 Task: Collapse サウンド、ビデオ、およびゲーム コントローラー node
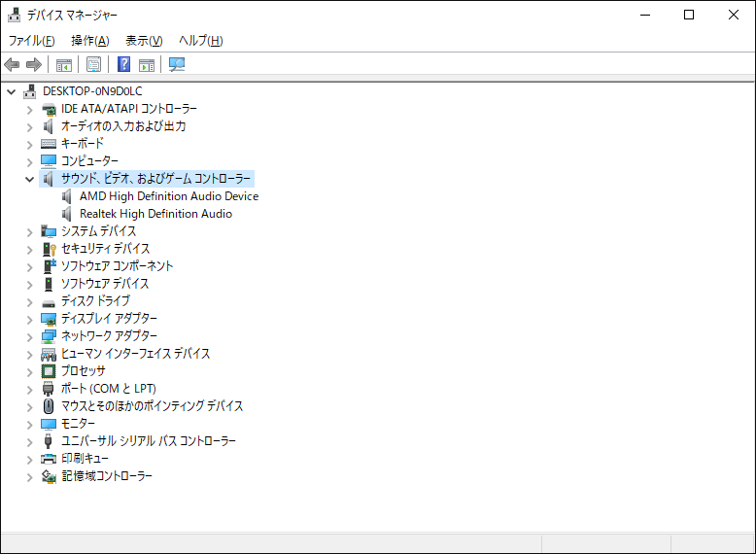pos(30,180)
